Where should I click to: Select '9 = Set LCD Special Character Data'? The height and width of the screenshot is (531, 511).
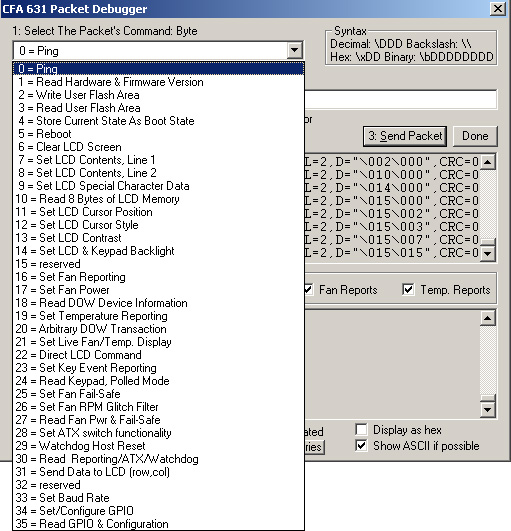(158, 186)
